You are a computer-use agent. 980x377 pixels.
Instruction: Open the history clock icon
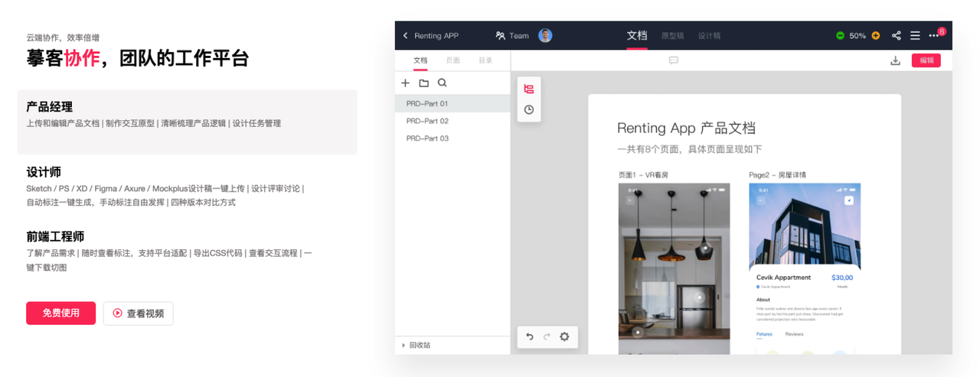coord(529,110)
